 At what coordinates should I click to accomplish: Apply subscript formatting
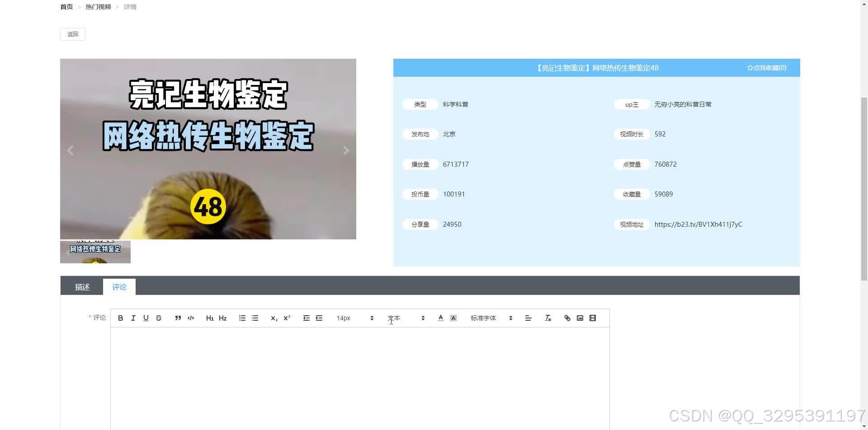coord(274,318)
